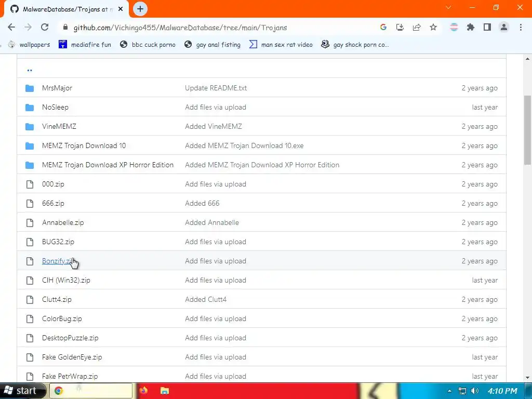The width and height of the screenshot is (532, 399).
Task: Click the 4:10 PM taskbar clock
Action: [x=502, y=391]
